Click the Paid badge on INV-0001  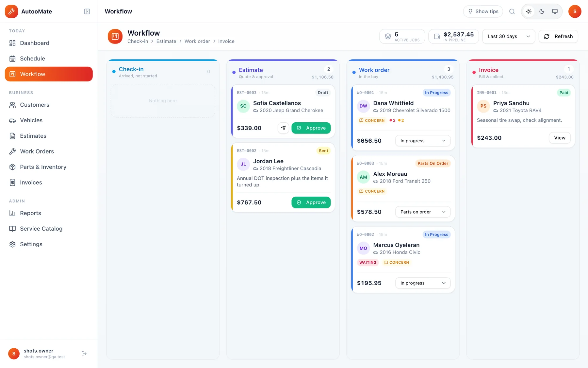tap(564, 93)
